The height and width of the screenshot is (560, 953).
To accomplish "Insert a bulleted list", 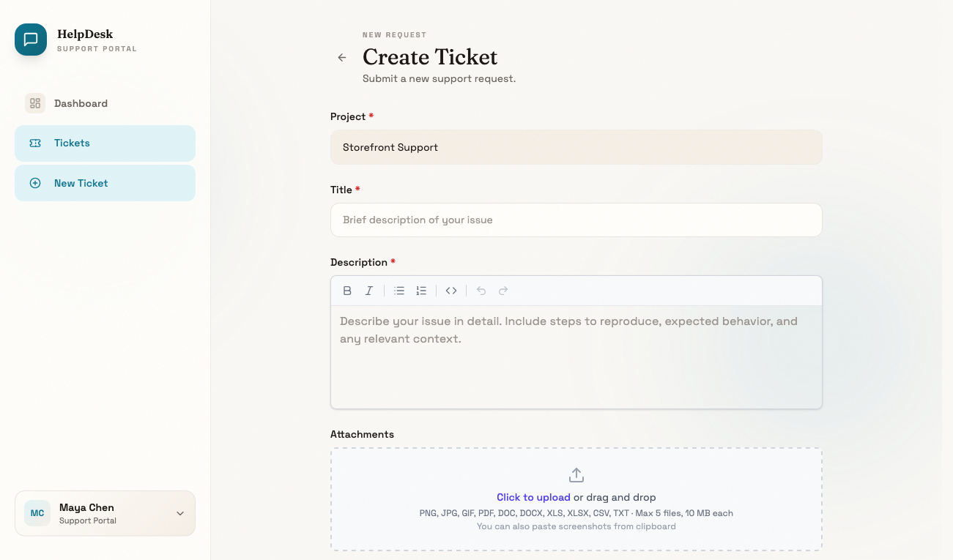I will 399,291.
